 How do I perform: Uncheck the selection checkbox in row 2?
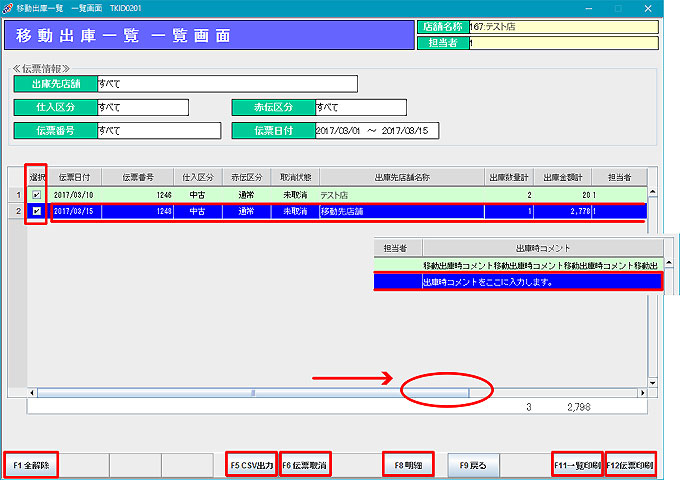[x=37, y=212]
